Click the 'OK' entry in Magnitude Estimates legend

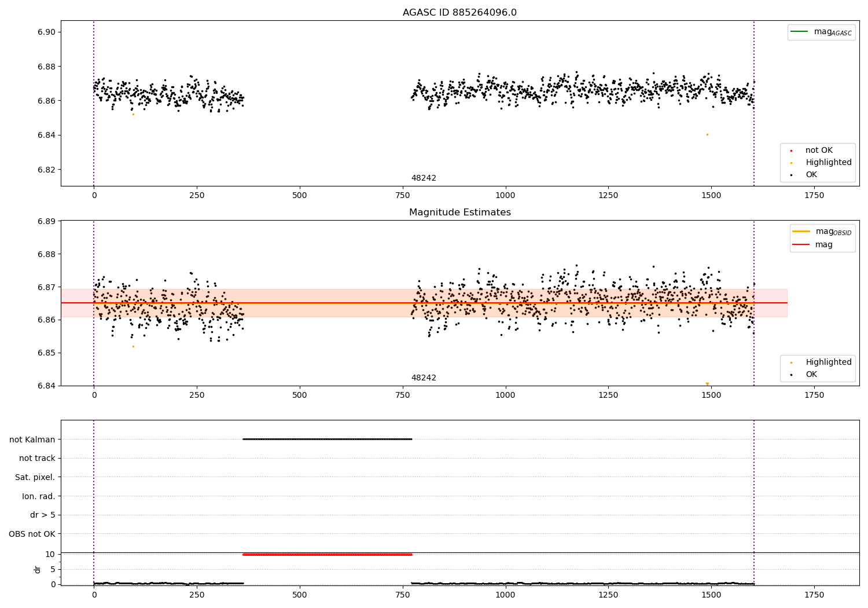[x=804, y=375]
